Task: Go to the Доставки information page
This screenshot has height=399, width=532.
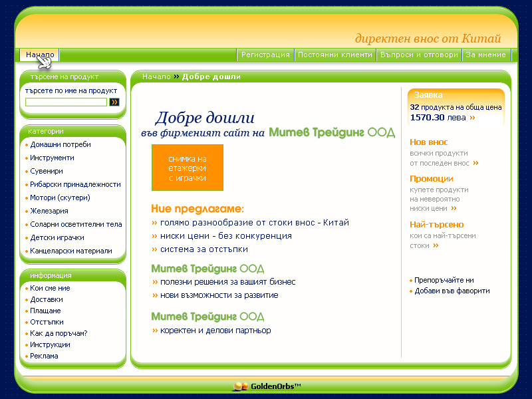Action: (x=45, y=299)
